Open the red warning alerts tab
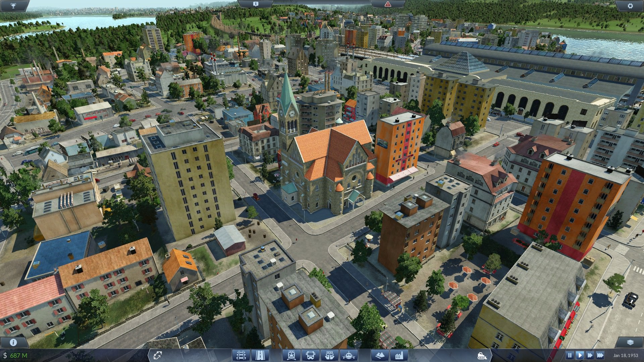The image size is (644, 362). point(388,4)
